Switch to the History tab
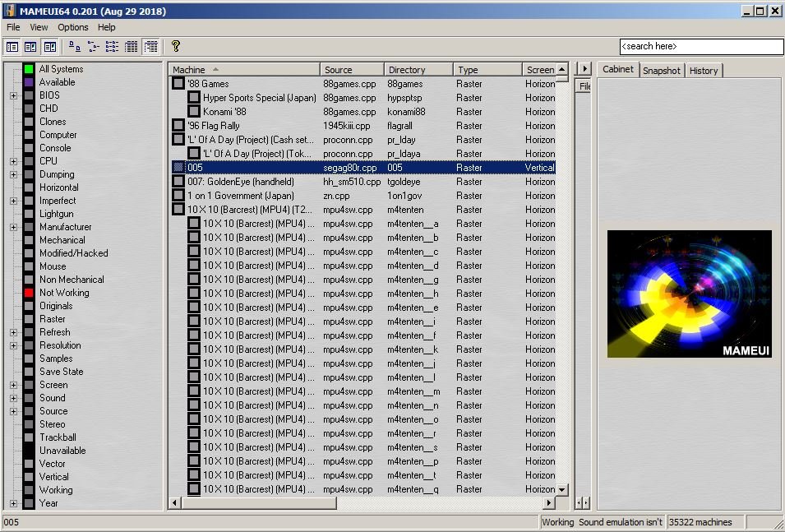Image resolution: width=785 pixels, height=532 pixels. click(704, 71)
